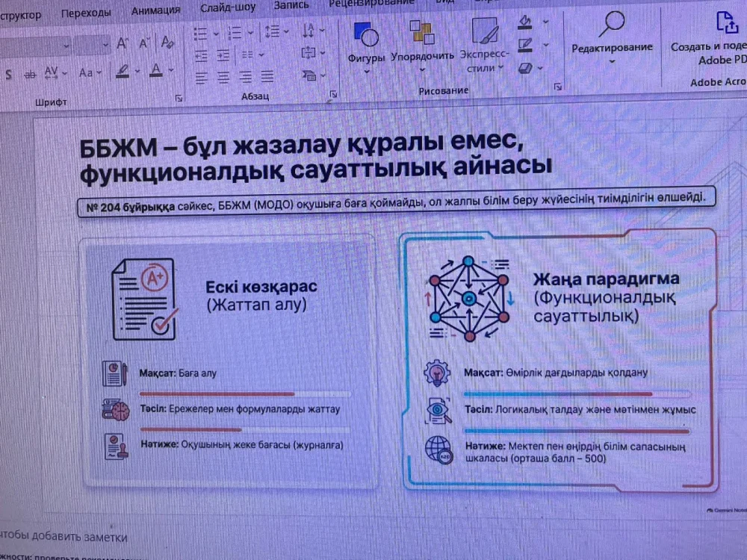Apply text shadow with the S icon
Screen dimensions: 747x560
(x=8, y=74)
